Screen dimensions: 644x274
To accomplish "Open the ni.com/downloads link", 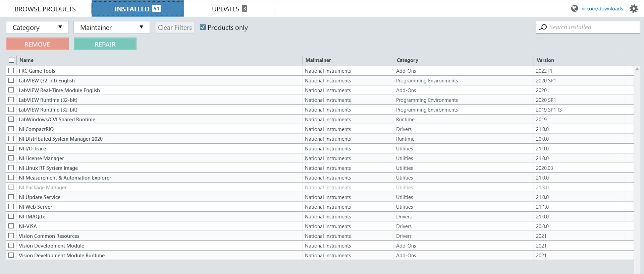I will (x=602, y=9).
